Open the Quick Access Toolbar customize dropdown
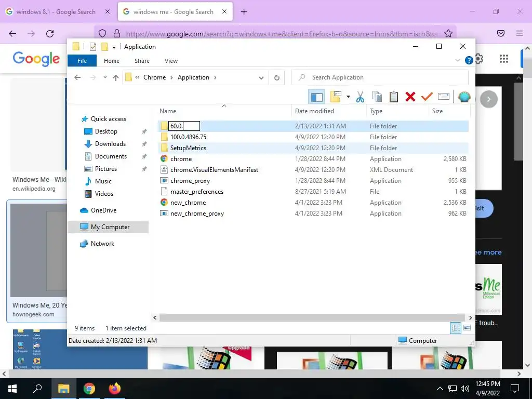 pyautogui.click(x=114, y=47)
